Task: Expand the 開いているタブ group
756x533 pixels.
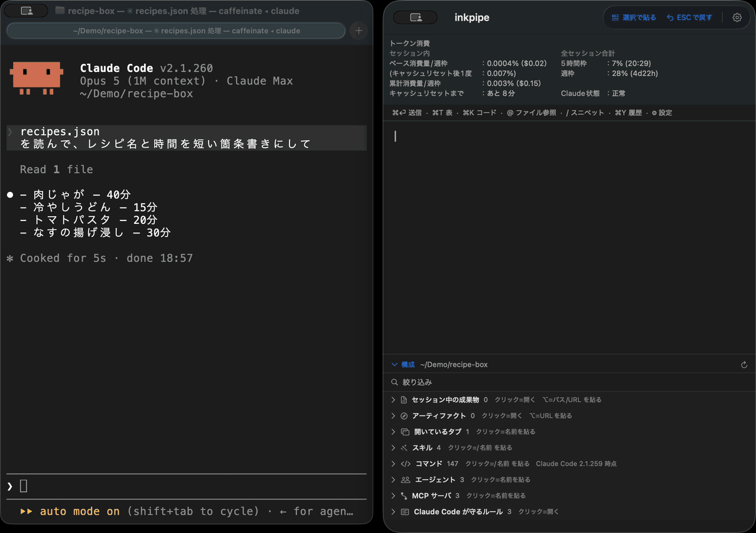Action: (393, 432)
